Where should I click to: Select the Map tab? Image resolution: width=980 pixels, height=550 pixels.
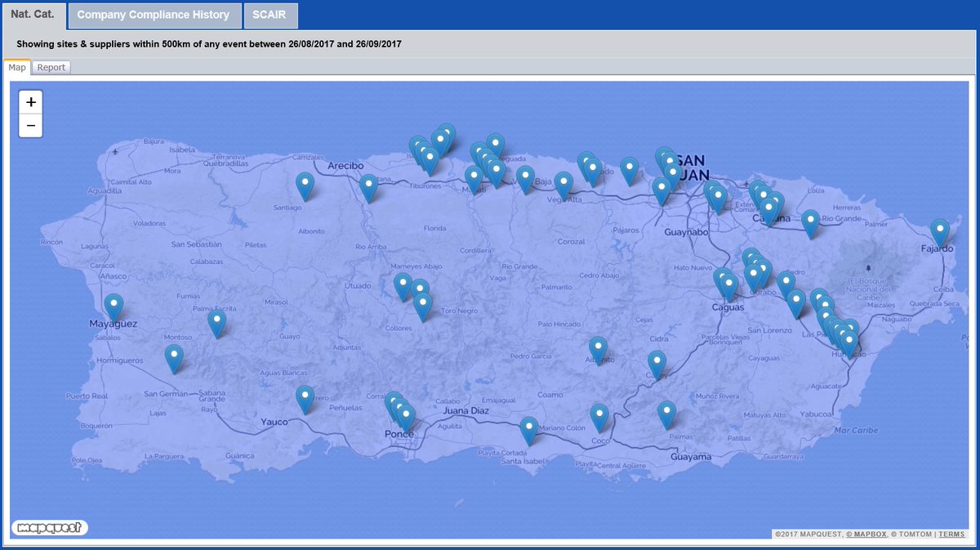click(x=17, y=67)
